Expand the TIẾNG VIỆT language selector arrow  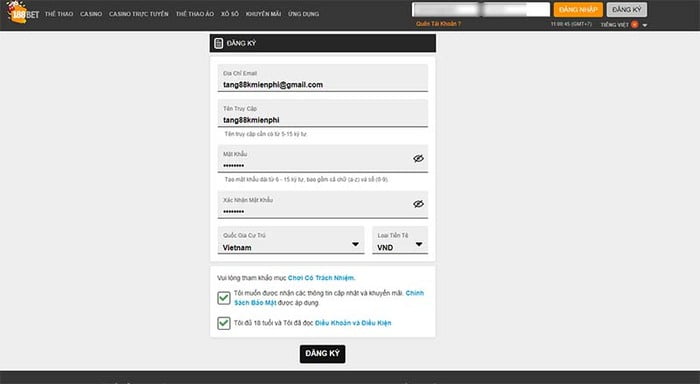click(x=645, y=25)
